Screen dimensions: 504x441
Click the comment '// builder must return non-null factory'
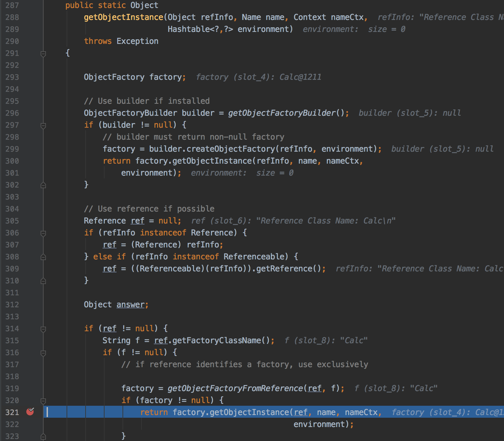tap(193, 137)
